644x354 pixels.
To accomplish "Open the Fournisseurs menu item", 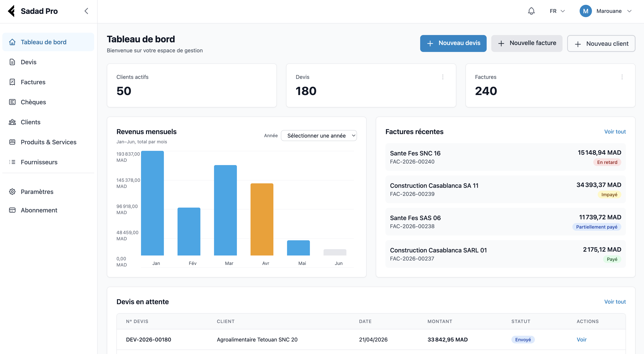I will coord(39,162).
